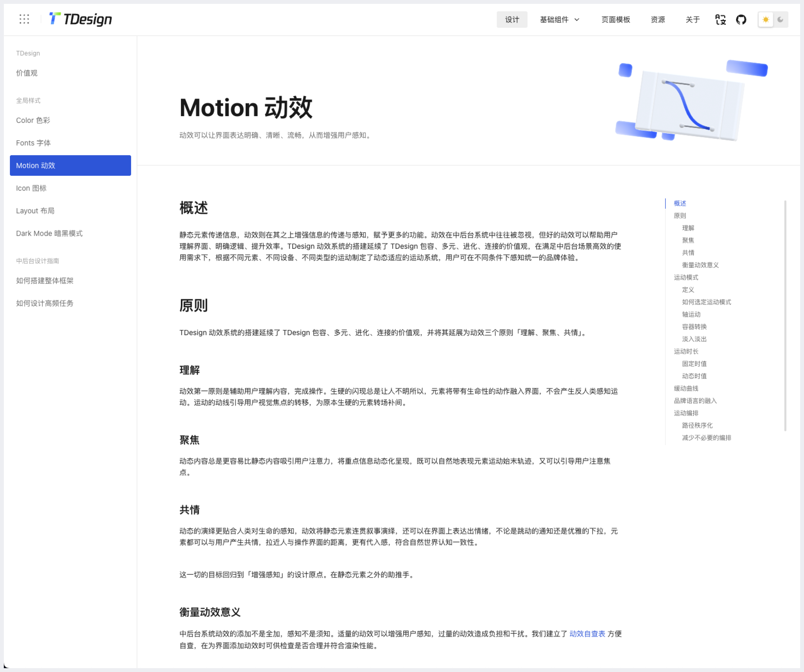Open Icon 图标 sidebar page
This screenshot has height=672, width=804.
(x=31, y=188)
